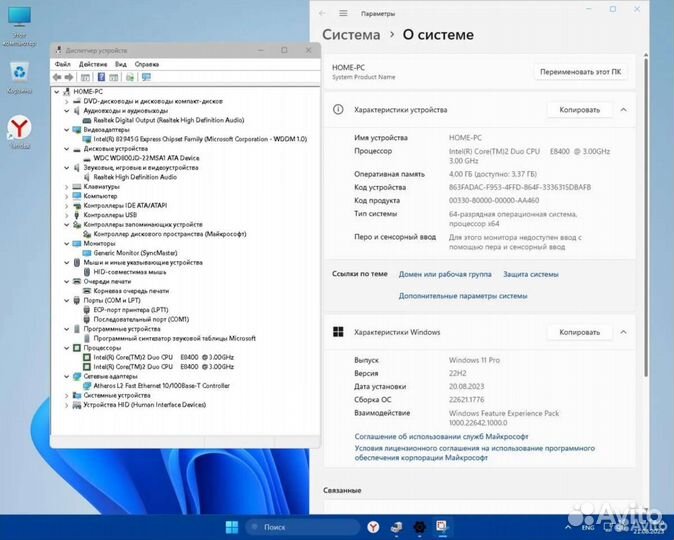Image resolution: width=674 pixels, height=540 pixels.
Task: Click the Код устройства value text
Action: click(520, 187)
